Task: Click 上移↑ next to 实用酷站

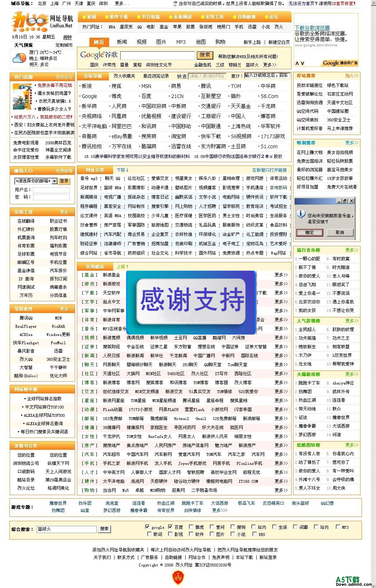Action: point(122,266)
